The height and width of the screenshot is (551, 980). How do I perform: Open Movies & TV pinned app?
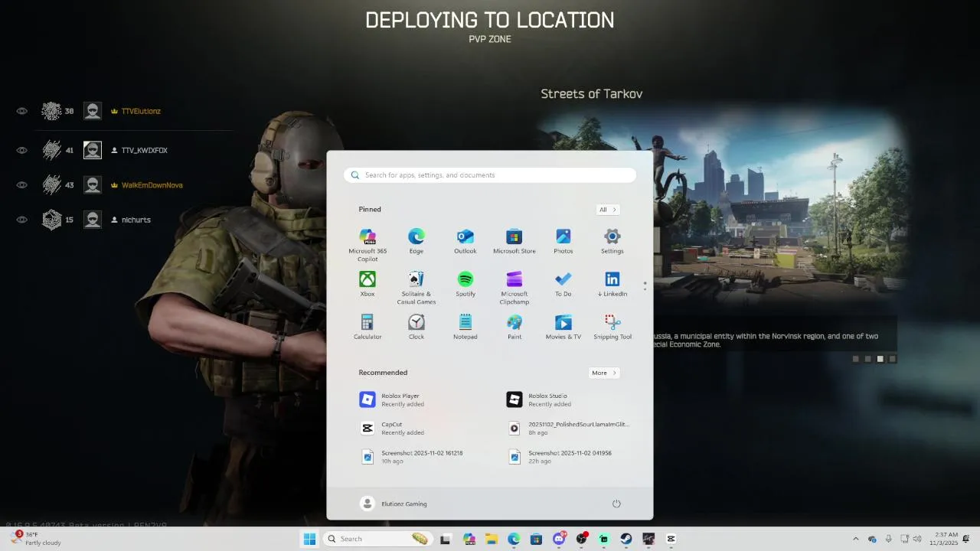pos(563,328)
